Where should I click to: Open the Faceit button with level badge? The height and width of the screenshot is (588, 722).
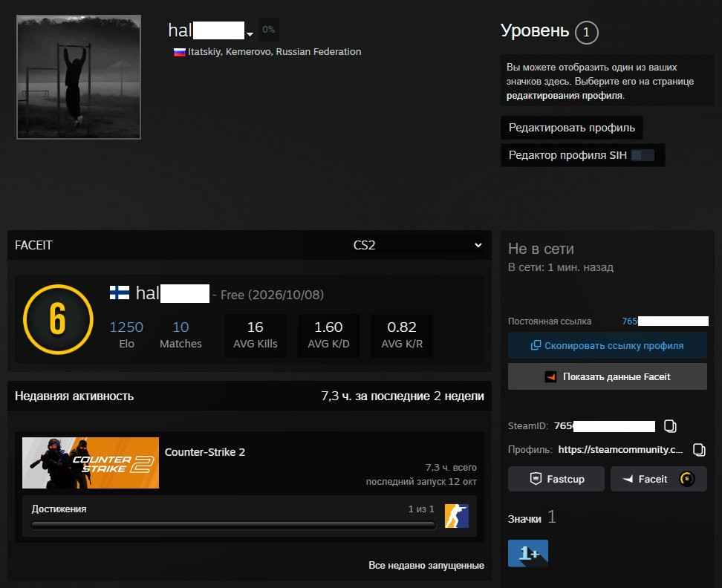click(658, 479)
